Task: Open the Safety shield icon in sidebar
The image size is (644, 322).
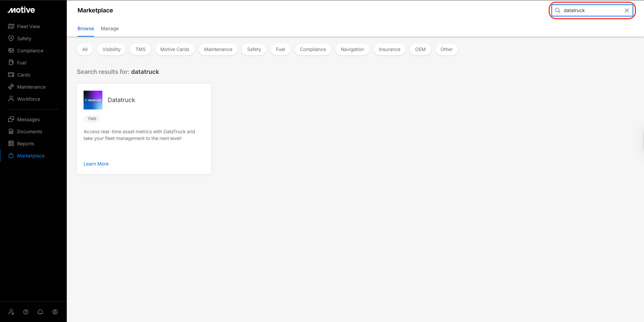Action: (x=11, y=38)
